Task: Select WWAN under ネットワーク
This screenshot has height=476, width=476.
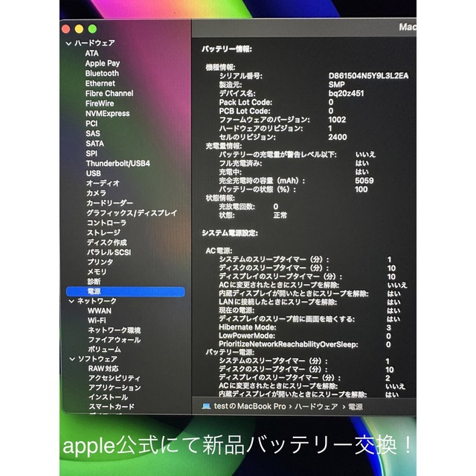Action: pos(100,311)
